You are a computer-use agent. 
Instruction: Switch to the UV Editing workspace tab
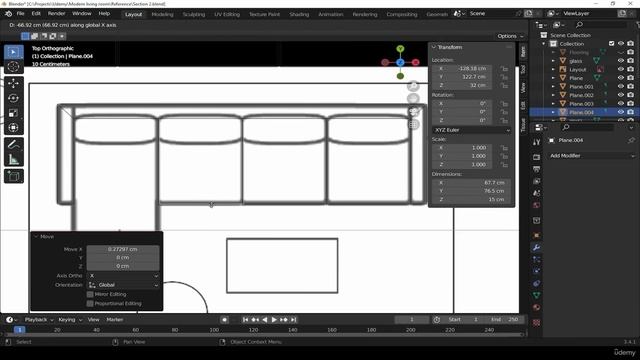tap(227, 14)
